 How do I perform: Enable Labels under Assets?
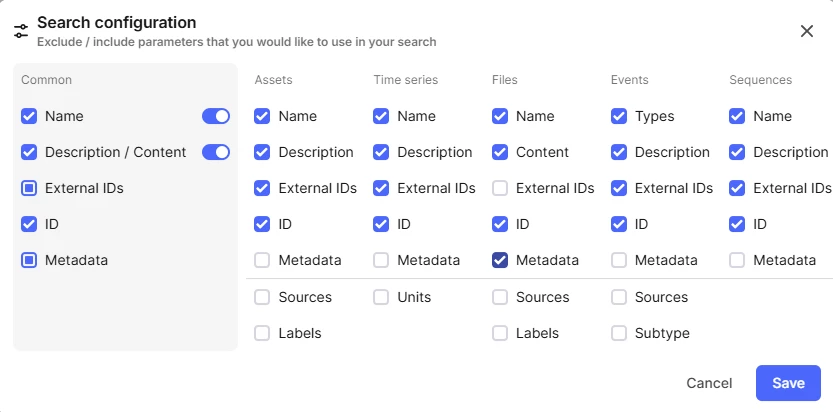[x=262, y=333]
